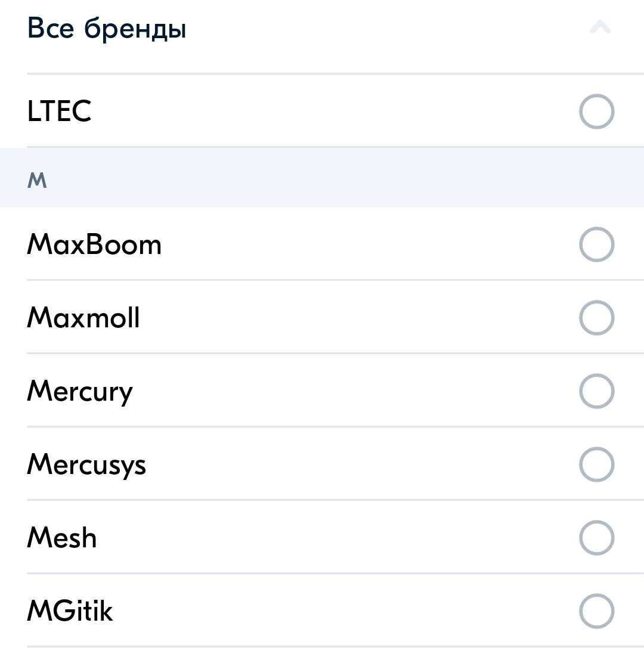Click the Mercury brand label

click(x=80, y=392)
